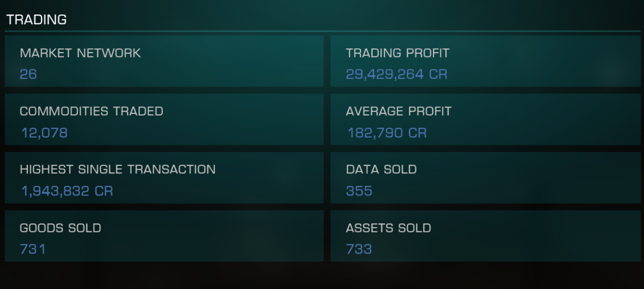The height and width of the screenshot is (289, 644).
Task: Select the Data Sold label
Action: (x=381, y=170)
